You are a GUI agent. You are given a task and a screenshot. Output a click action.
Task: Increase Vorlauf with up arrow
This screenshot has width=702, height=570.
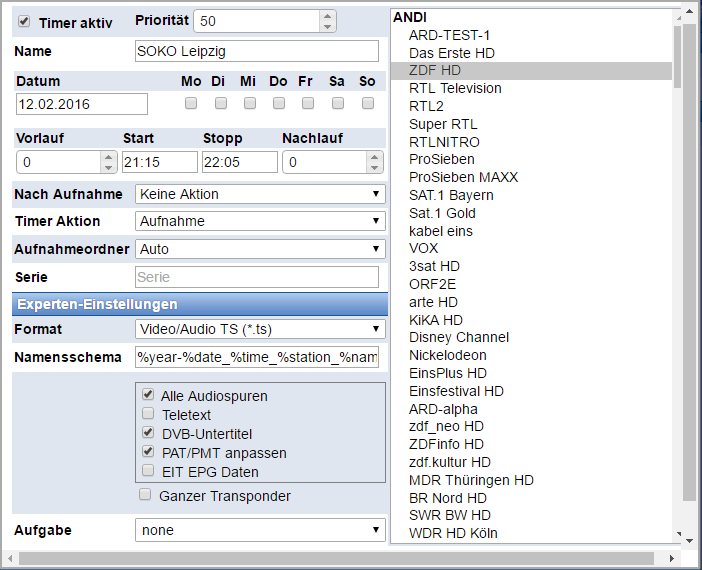coord(108,157)
